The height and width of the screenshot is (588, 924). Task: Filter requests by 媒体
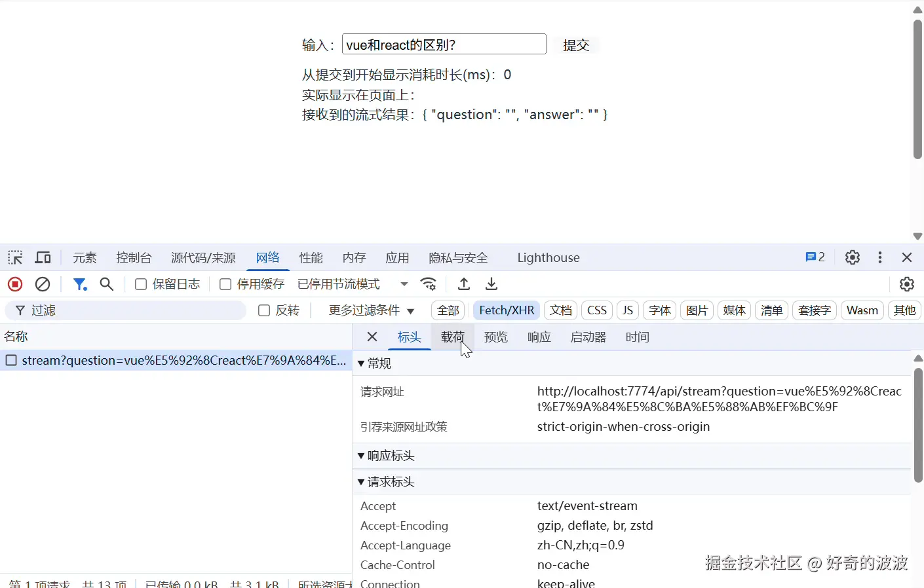pos(735,310)
